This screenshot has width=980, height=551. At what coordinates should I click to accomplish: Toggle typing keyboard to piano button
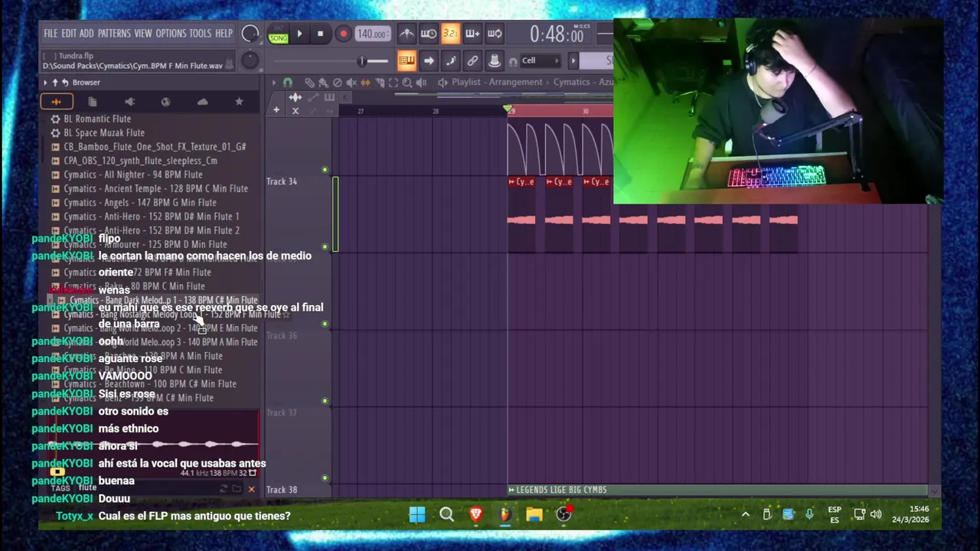coord(407,61)
